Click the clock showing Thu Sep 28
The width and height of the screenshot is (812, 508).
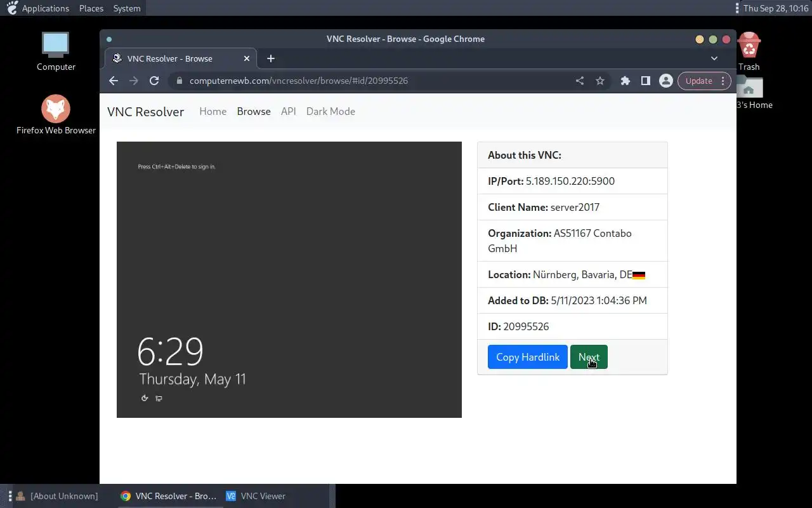click(x=776, y=8)
